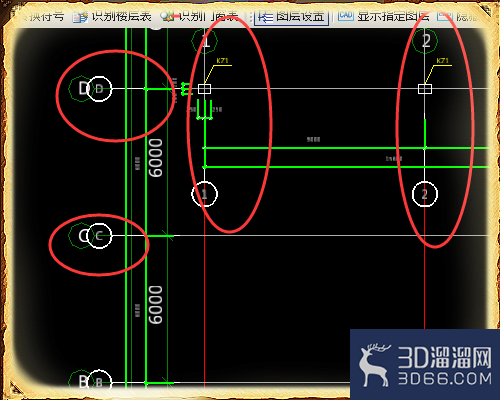Click the 转换符号 toolbar command

(42, 16)
